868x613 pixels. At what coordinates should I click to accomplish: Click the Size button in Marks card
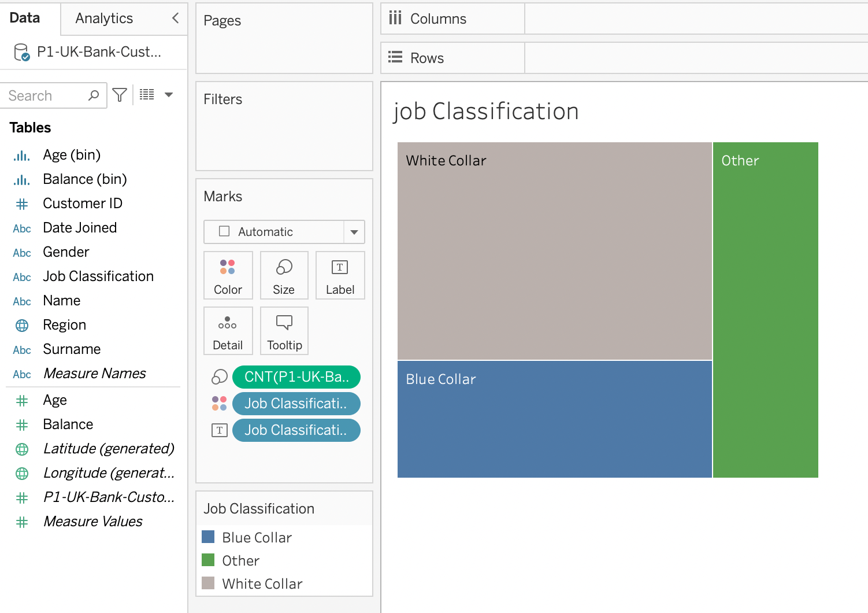pyautogui.click(x=284, y=276)
